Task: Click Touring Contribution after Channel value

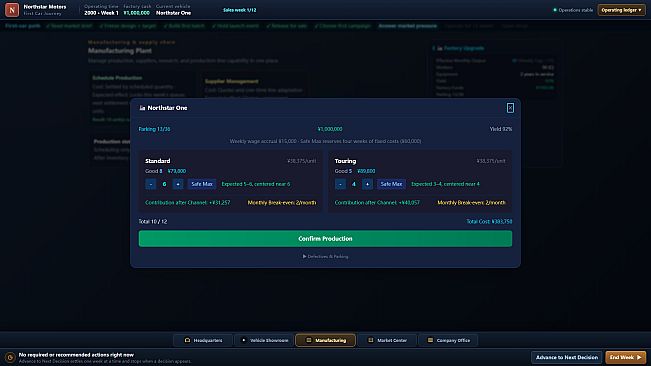Action: pyautogui.click(x=377, y=203)
